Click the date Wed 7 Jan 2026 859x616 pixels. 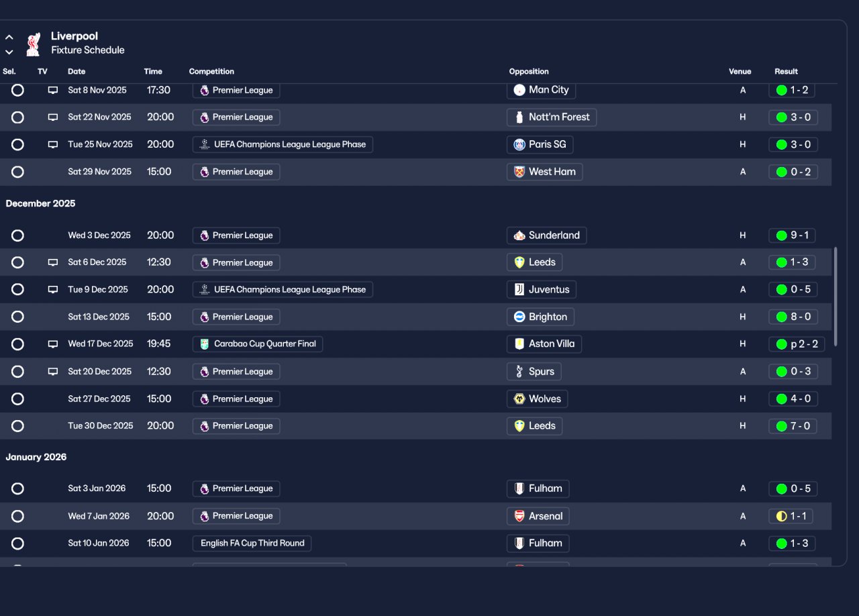point(99,516)
